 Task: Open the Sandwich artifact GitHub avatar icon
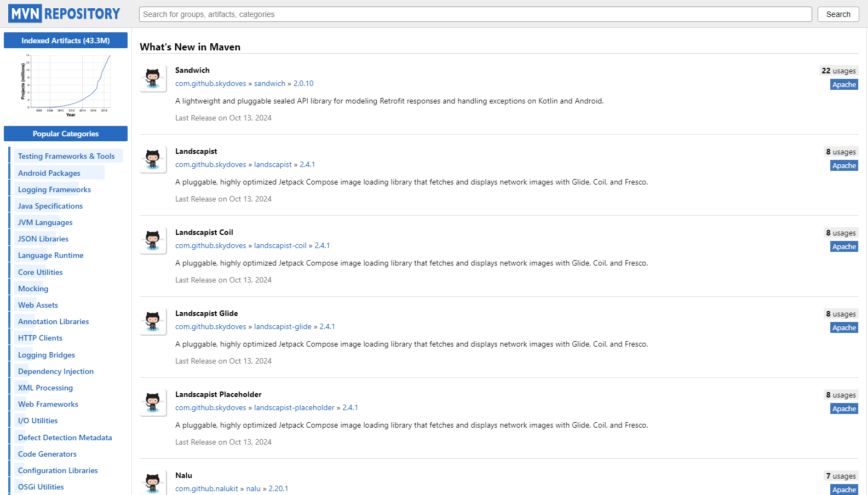(x=153, y=79)
